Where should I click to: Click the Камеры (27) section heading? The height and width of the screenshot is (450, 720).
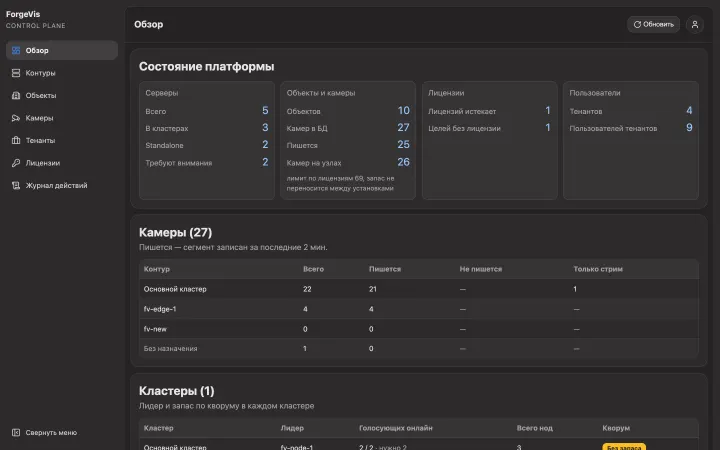tap(175, 232)
